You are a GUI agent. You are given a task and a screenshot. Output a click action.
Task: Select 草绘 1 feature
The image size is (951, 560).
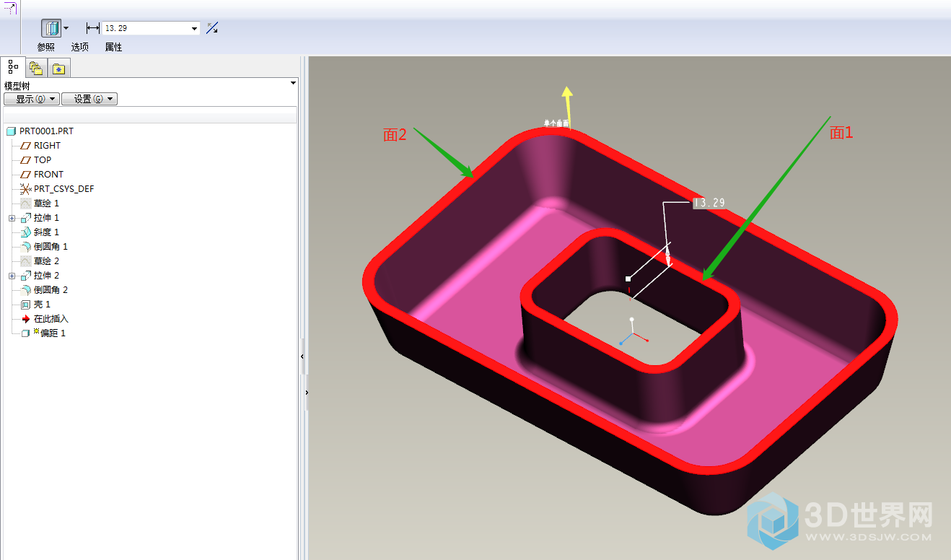[x=46, y=204]
